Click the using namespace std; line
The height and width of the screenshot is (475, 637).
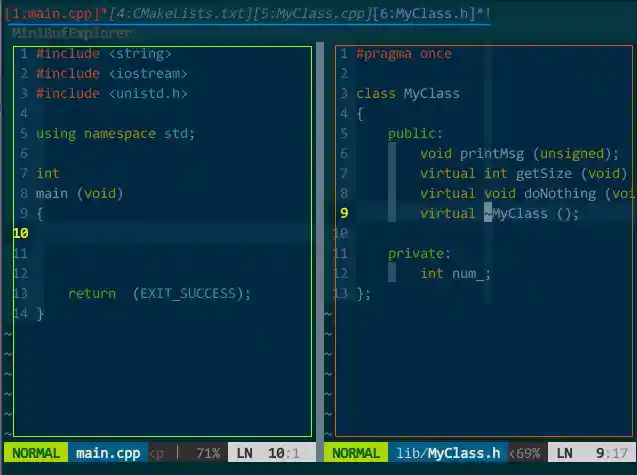tap(115, 134)
